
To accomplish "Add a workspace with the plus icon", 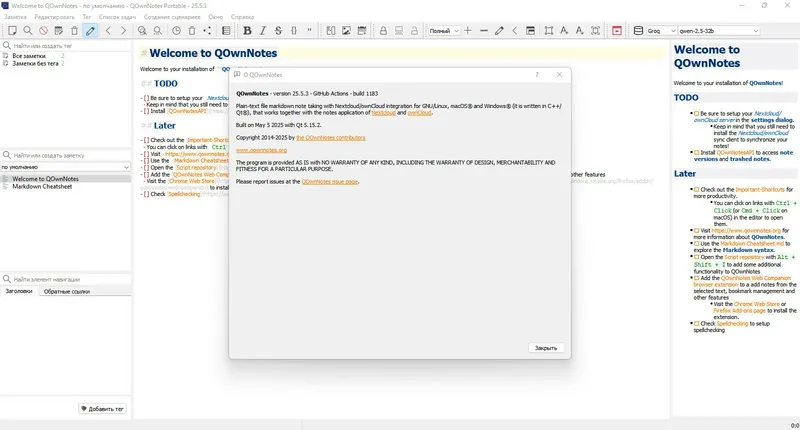I will pos(468,31).
